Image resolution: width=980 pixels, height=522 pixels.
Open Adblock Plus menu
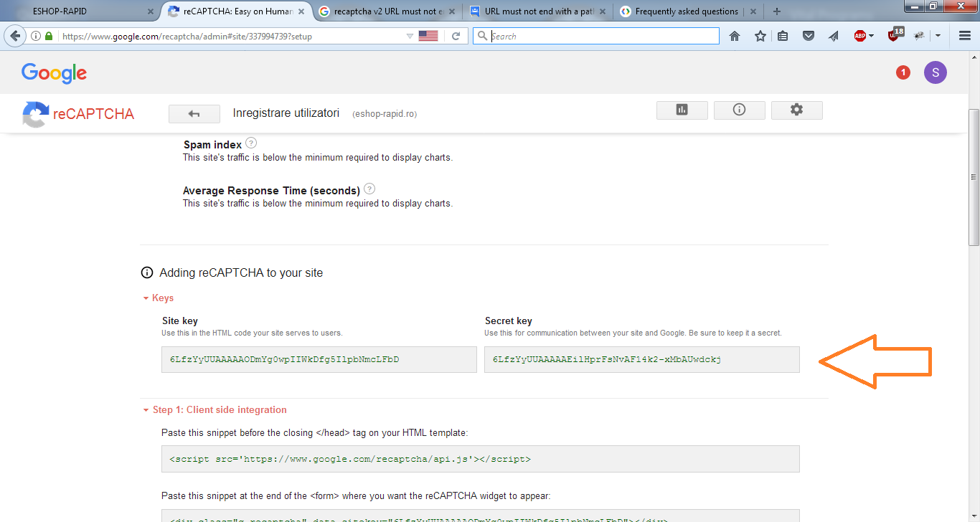(x=864, y=36)
